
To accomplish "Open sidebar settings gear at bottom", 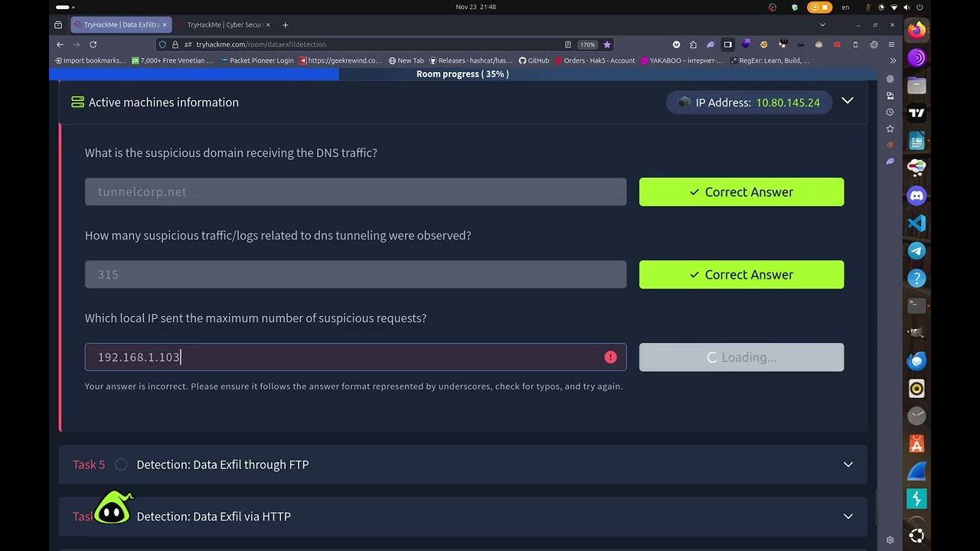I will coord(890,540).
